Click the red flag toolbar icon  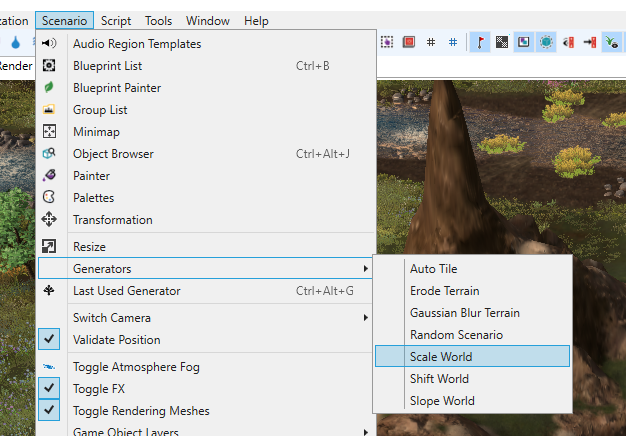(480, 42)
